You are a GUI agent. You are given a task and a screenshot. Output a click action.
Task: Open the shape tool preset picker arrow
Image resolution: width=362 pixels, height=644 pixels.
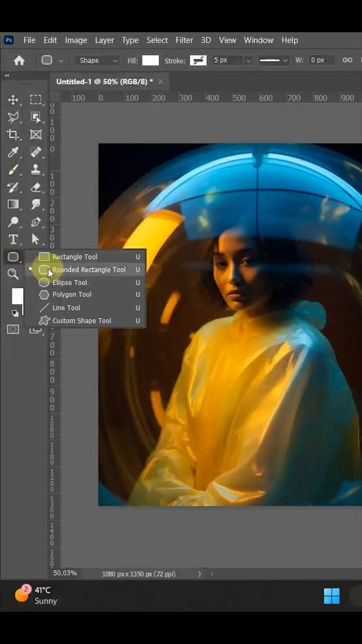(61, 61)
